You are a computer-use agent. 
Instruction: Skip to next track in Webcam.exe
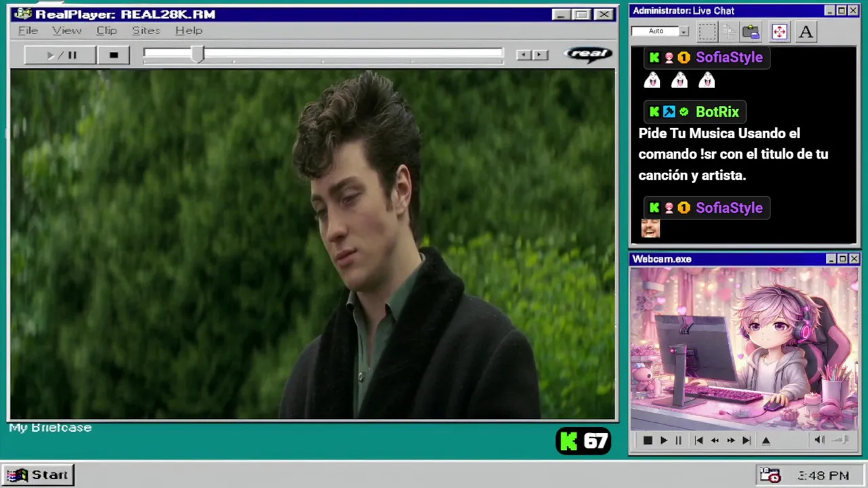(x=746, y=441)
